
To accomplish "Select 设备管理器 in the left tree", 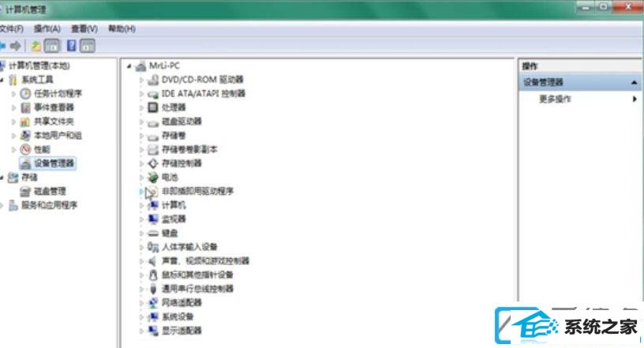I will click(x=54, y=163).
